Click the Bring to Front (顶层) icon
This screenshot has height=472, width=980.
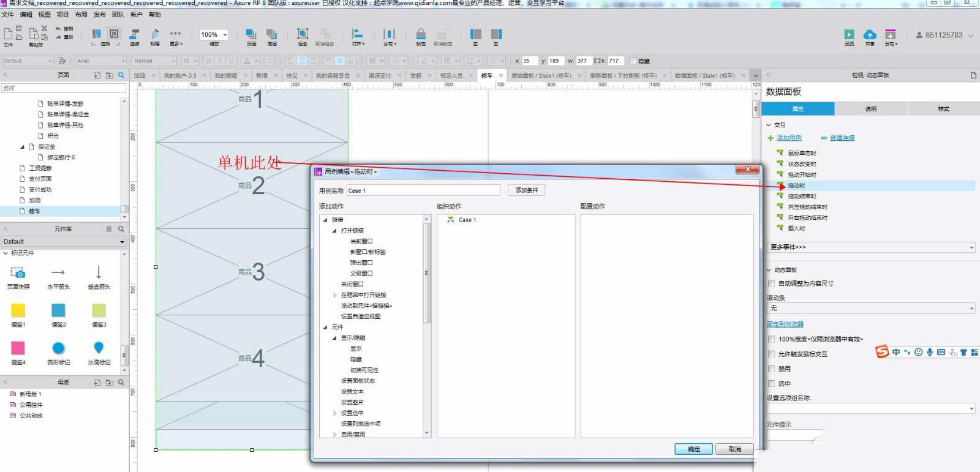click(x=251, y=34)
